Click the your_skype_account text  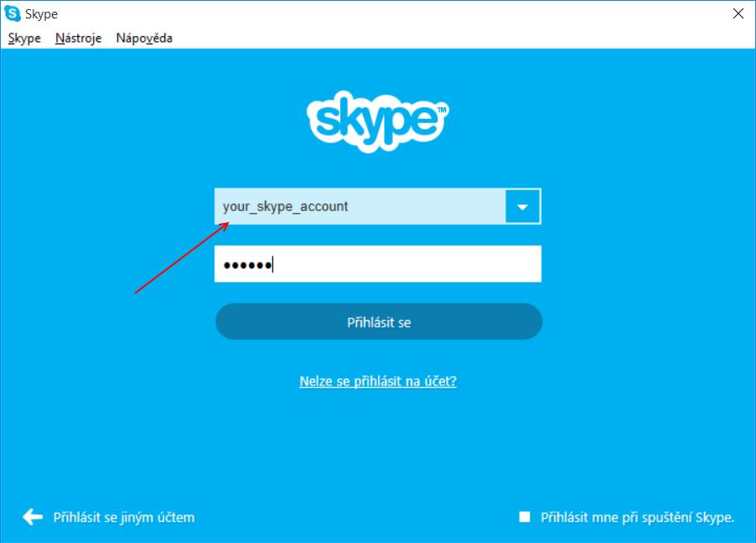(285, 206)
